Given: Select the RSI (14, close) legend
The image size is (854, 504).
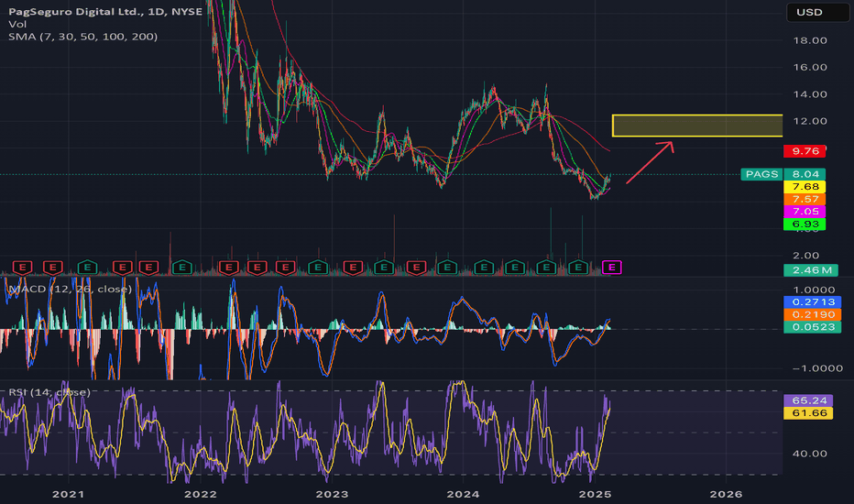Looking at the screenshot, I should click(x=49, y=392).
